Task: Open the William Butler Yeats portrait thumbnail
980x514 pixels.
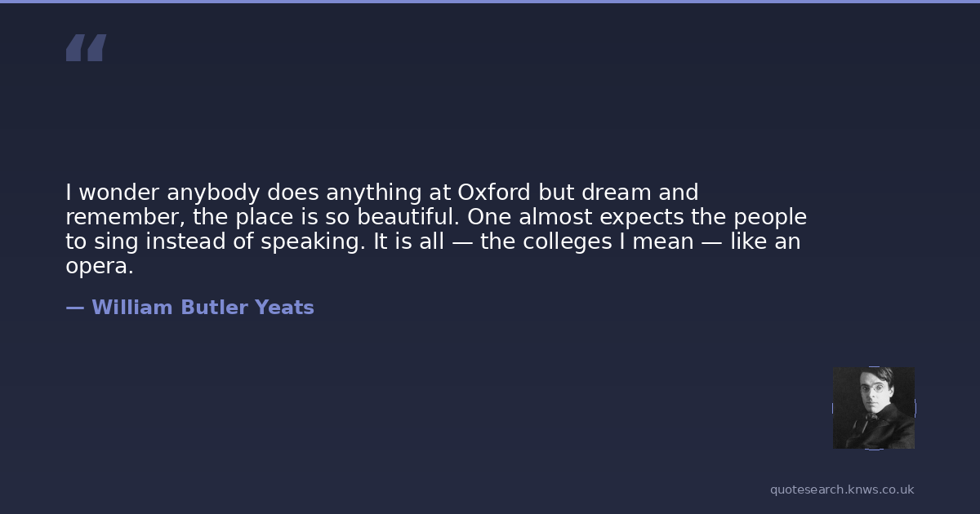Action: point(873,407)
